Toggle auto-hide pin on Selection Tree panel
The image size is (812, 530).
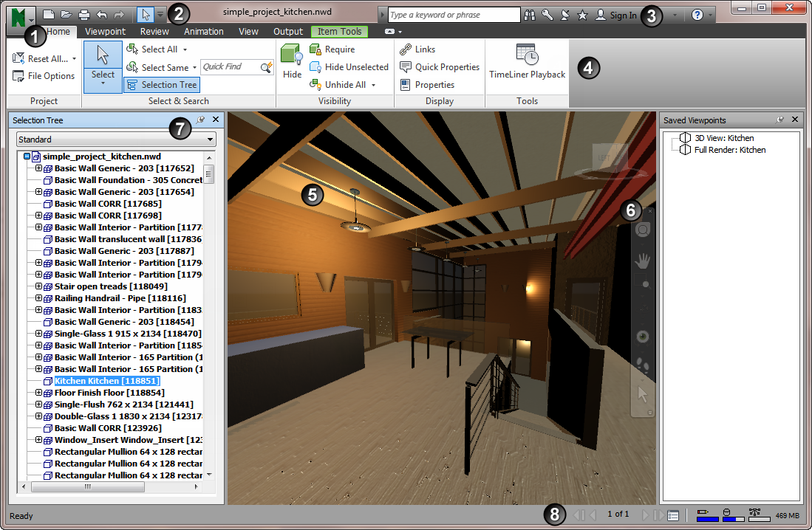click(201, 120)
